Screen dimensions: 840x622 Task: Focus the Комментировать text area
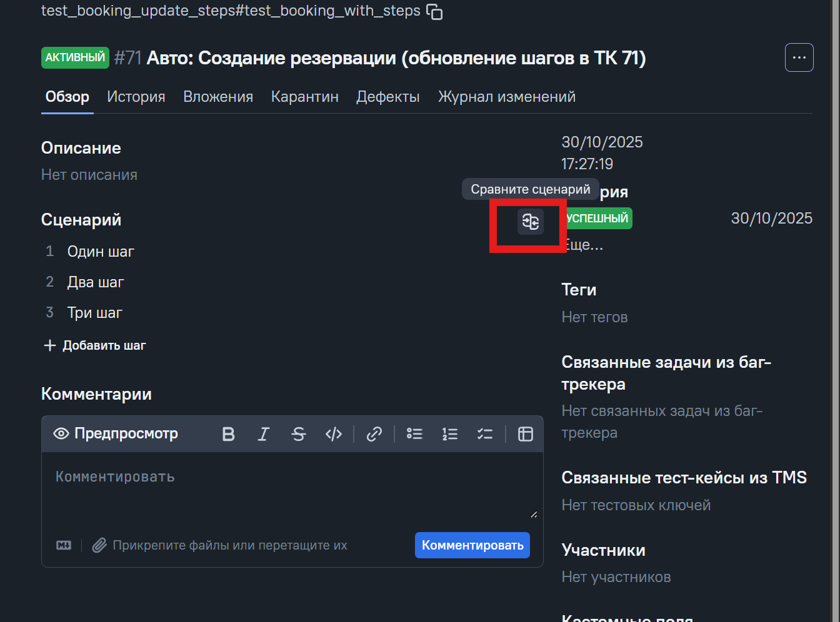click(292, 486)
